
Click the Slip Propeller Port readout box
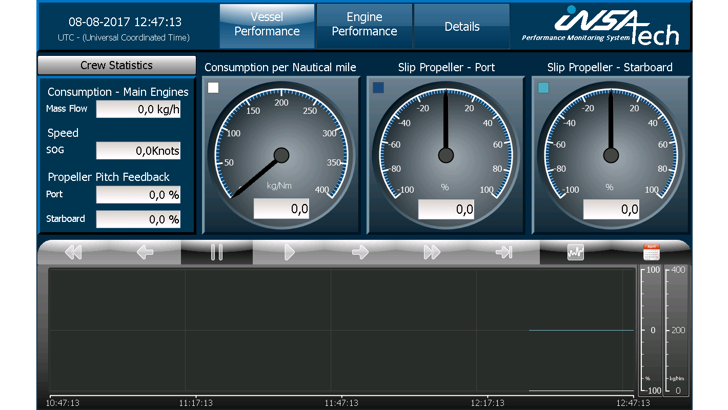[x=446, y=209]
